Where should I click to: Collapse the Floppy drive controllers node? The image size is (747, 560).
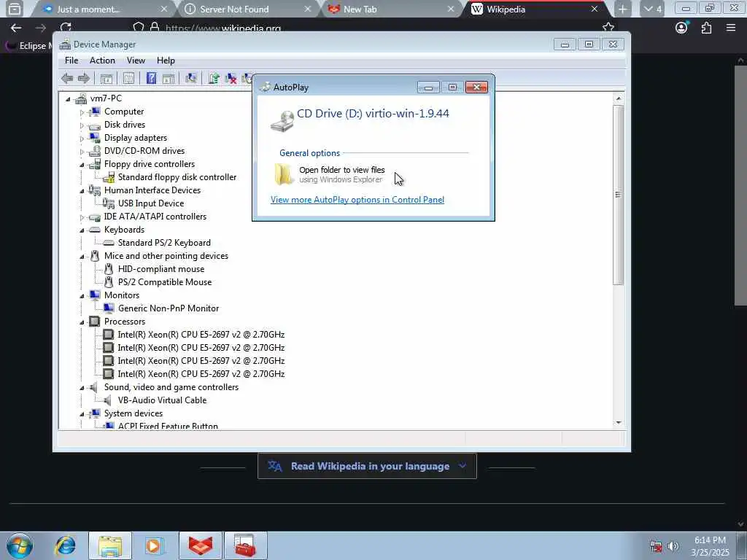[x=82, y=165]
